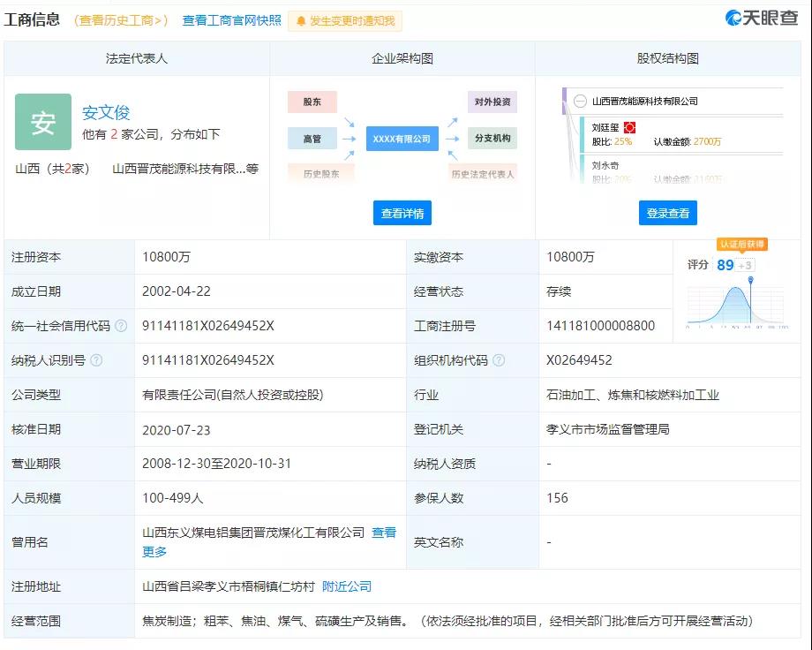The image size is (812, 650).
Task: Click the bell notification icon
Action: coord(301,21)
